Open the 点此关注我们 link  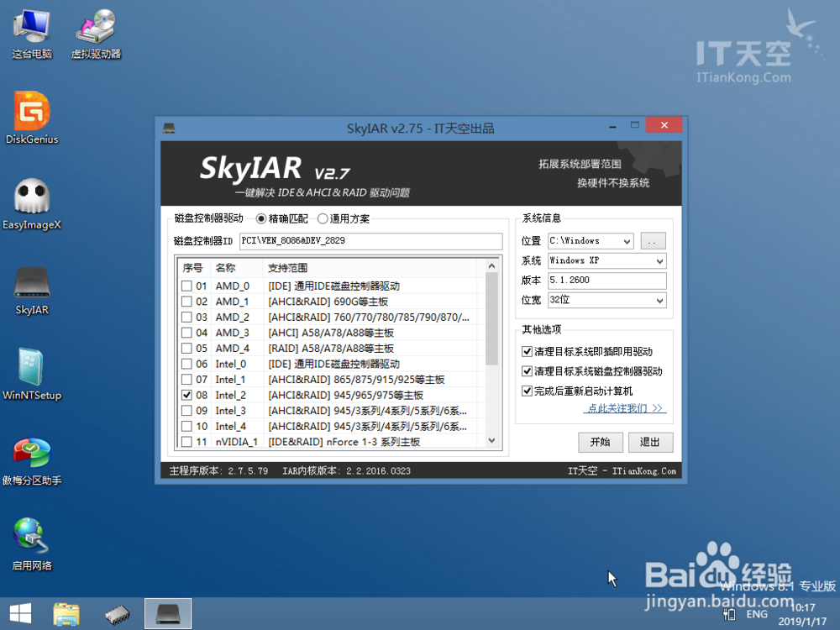click(625, 408)
